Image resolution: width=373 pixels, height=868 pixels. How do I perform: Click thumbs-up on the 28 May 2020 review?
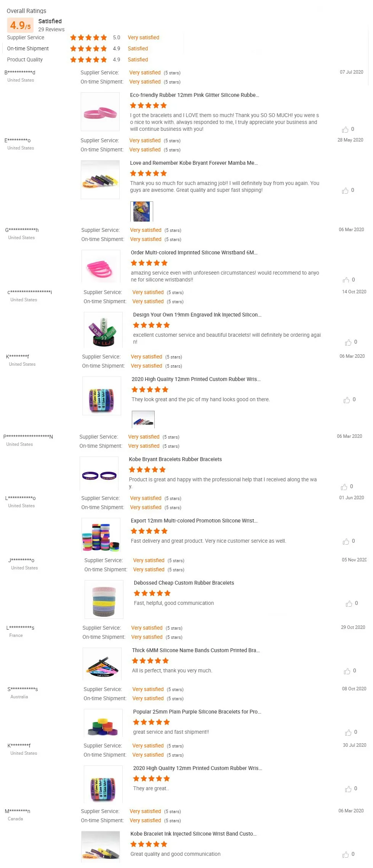pos(345,191)
